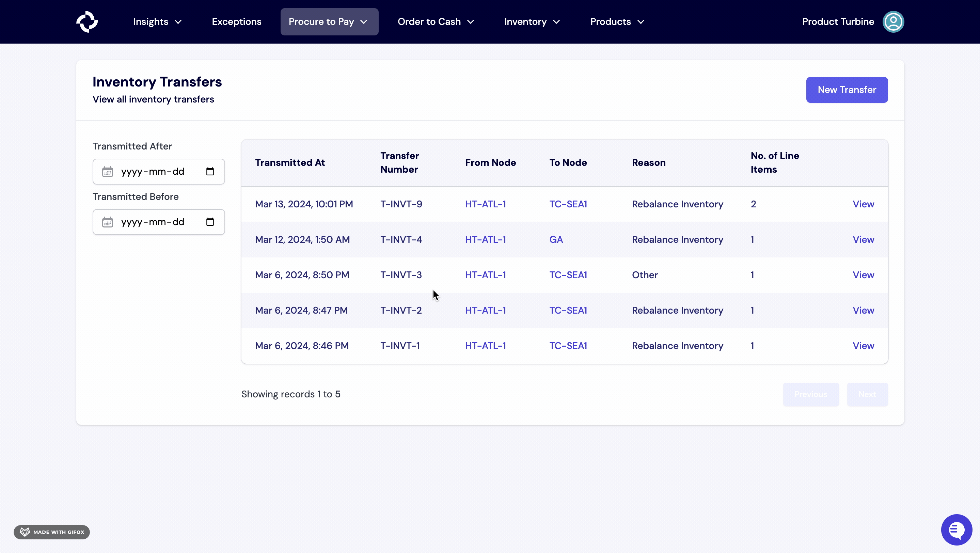980x553 pixels.
Task: Click the Made with Gifox badge
Action: (52, 532)
